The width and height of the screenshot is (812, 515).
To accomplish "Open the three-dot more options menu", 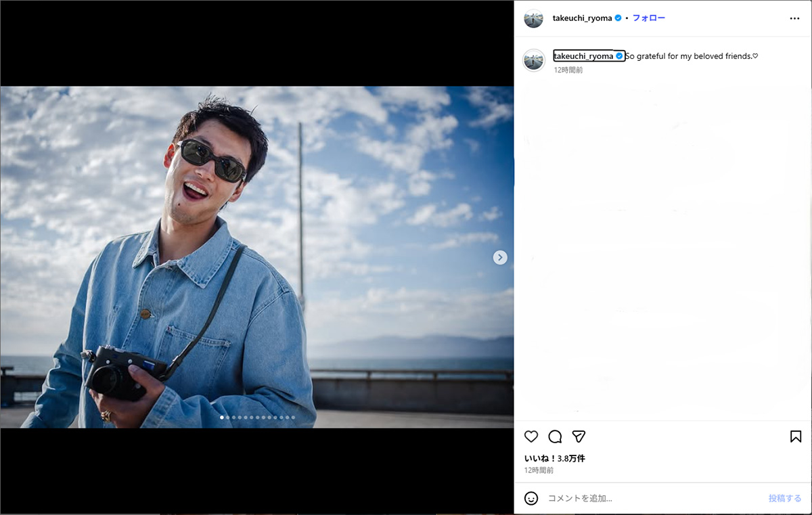I will point(794,18).
